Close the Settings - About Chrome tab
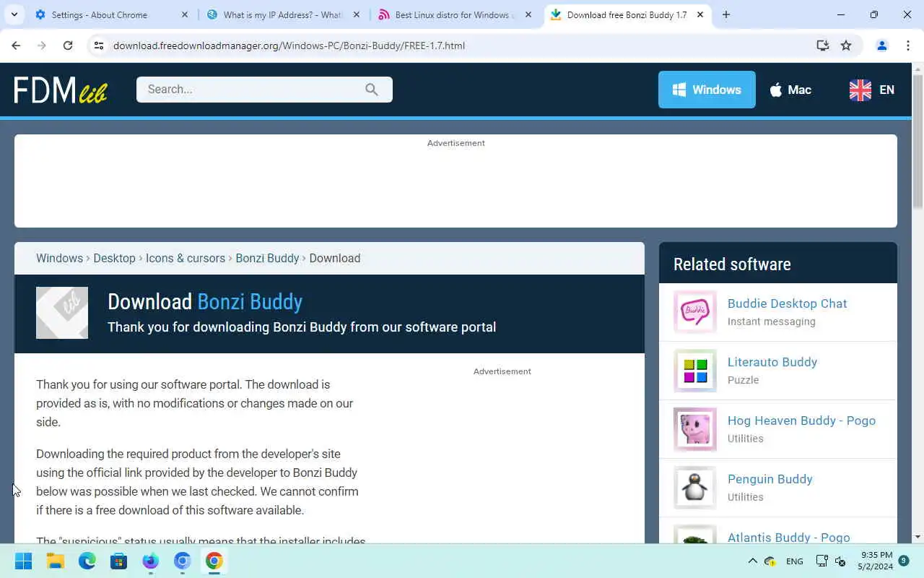Screen dimensions: 924x578 (x=184, y=14)
